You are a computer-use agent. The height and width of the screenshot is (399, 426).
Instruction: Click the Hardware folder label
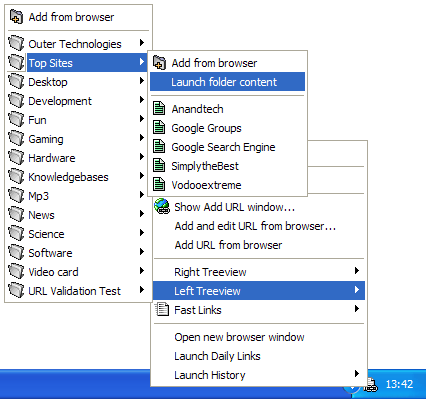click(52, 158)
